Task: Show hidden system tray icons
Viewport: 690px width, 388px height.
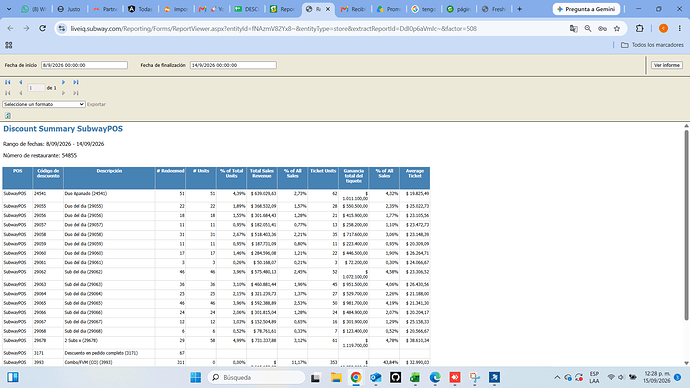Action: click(557, 377)
